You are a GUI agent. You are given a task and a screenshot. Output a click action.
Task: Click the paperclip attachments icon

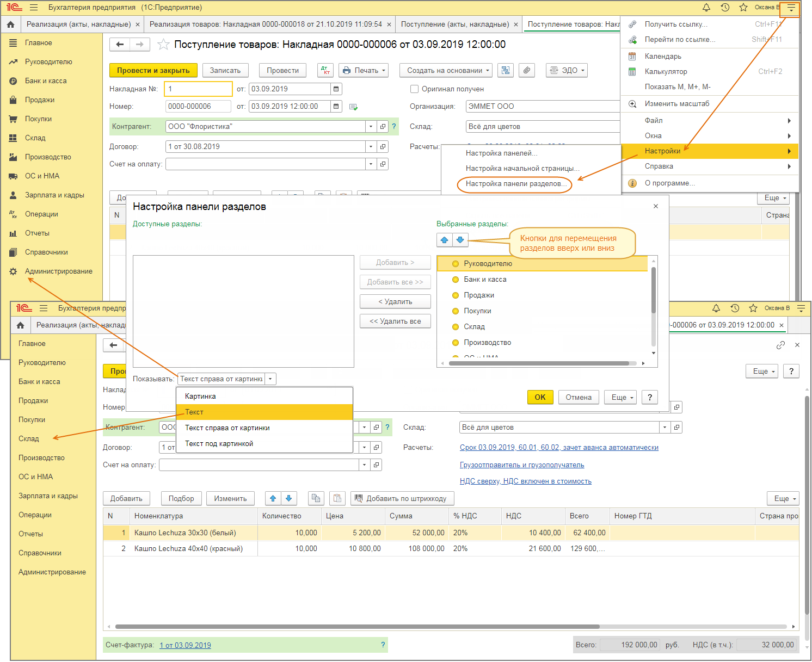tap(526, 71)
